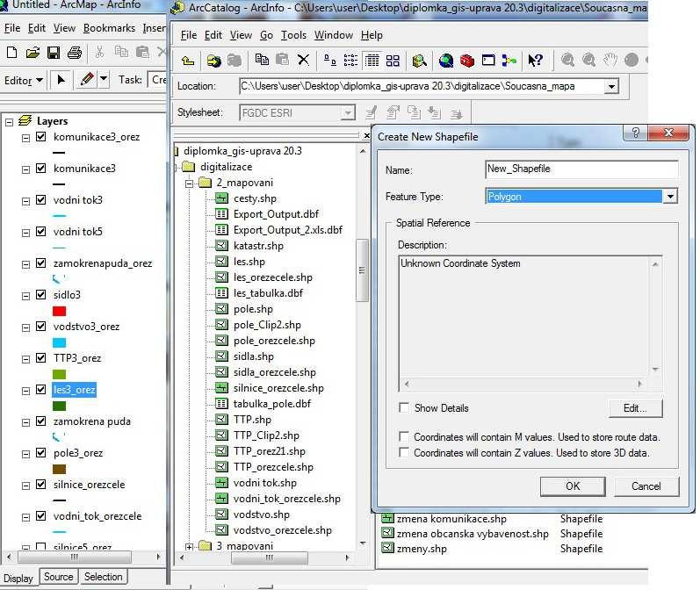
Task: Select vodni tok.shp in catalog tree
Action: coord(264,482)
